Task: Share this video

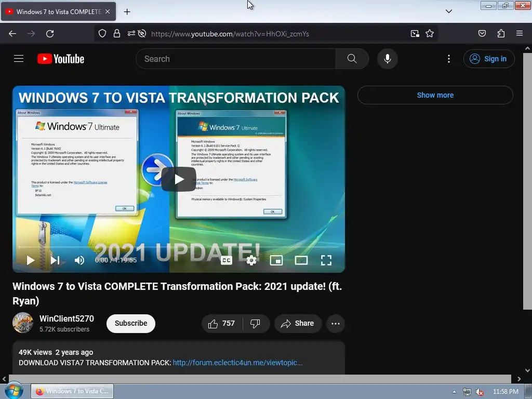Action: click(x=298, y=323)
